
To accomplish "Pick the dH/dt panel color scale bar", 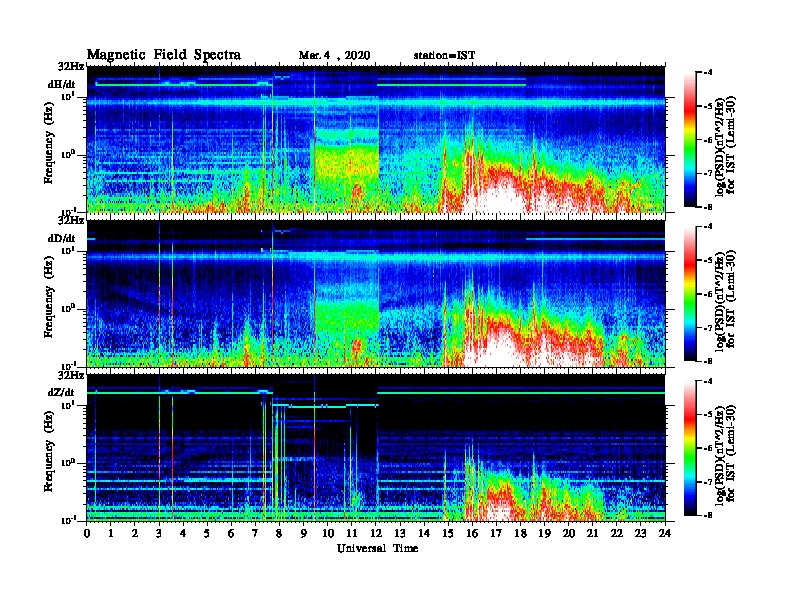I will click(690, 139).
